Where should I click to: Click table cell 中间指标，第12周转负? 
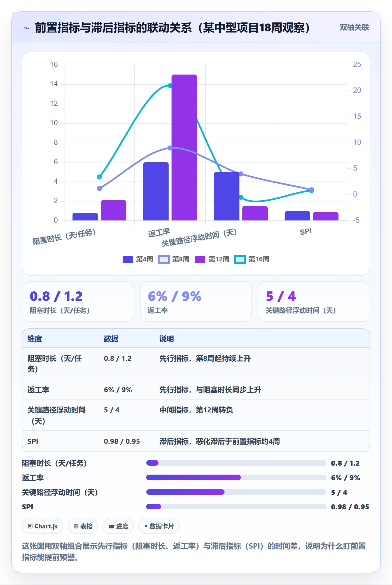coord(196,410)
